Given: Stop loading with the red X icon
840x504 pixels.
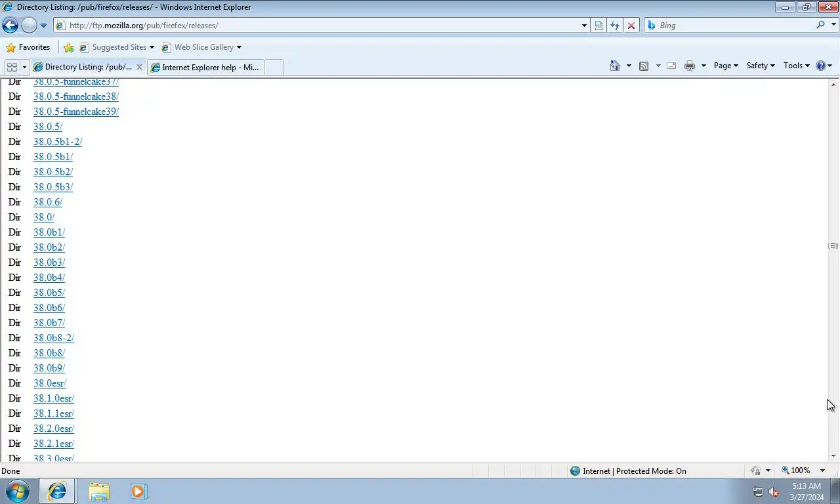Looking at the screenshot, I should [631, 26].
